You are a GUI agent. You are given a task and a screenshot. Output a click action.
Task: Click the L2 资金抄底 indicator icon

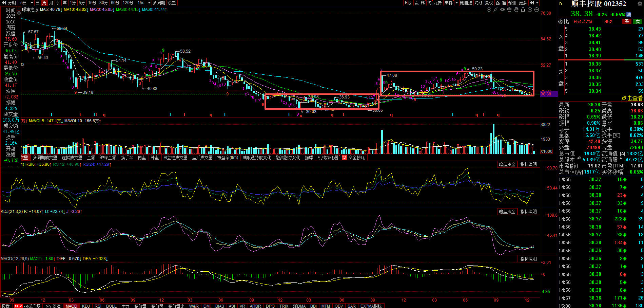[345, 158]
